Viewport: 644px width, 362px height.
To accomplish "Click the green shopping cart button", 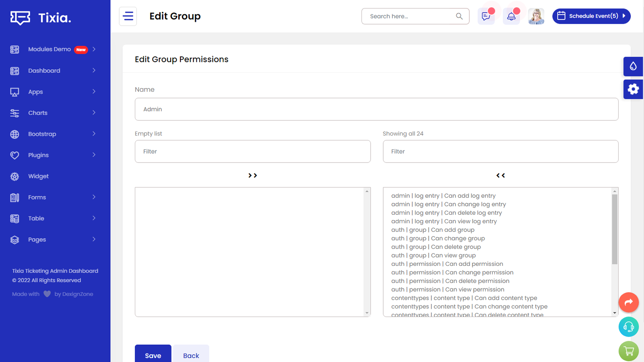I will tap(629, 351).
